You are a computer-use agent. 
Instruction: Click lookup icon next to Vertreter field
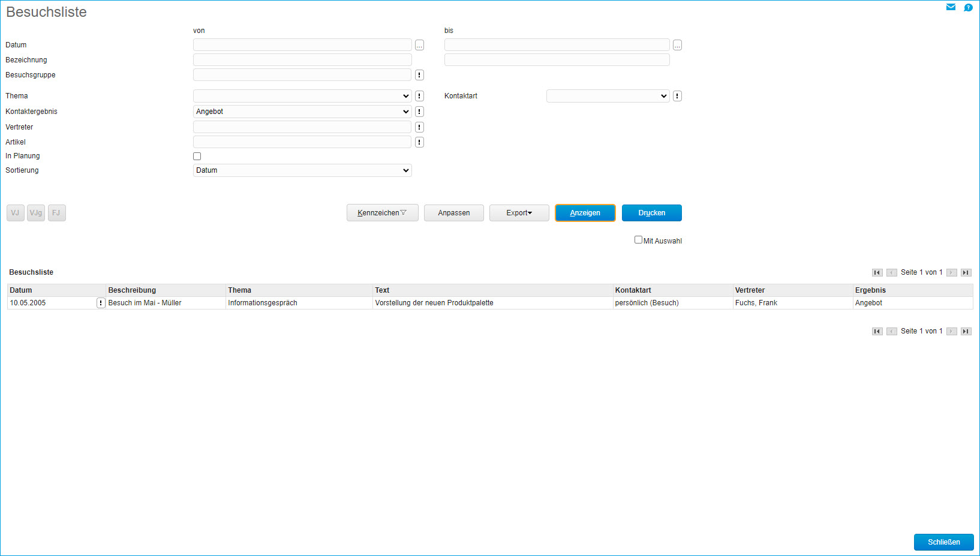[419, 127]
